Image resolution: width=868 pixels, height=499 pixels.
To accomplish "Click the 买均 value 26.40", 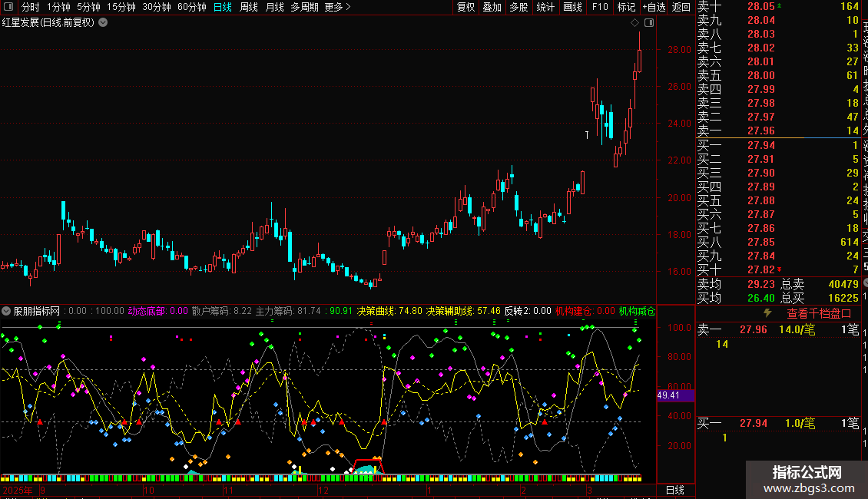I will [x=760, y=298].
